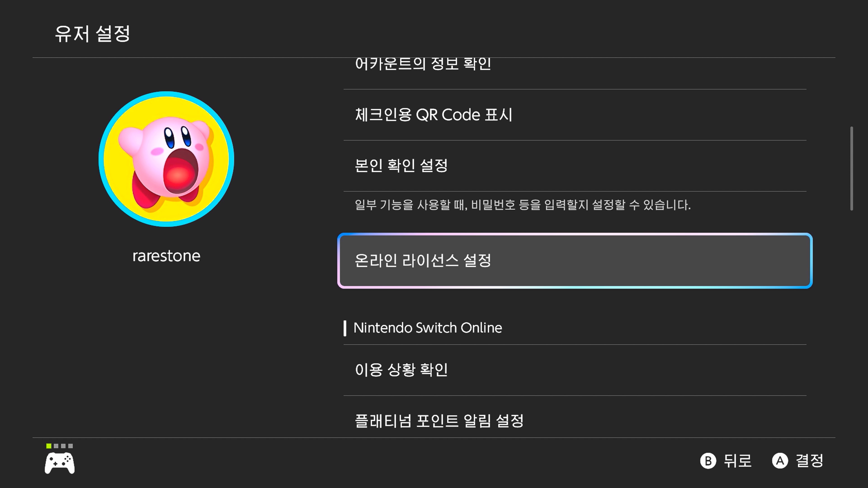Open 온라인 라이선스 설정
This screenshot has height=488, width=868.
coord(575,260)
